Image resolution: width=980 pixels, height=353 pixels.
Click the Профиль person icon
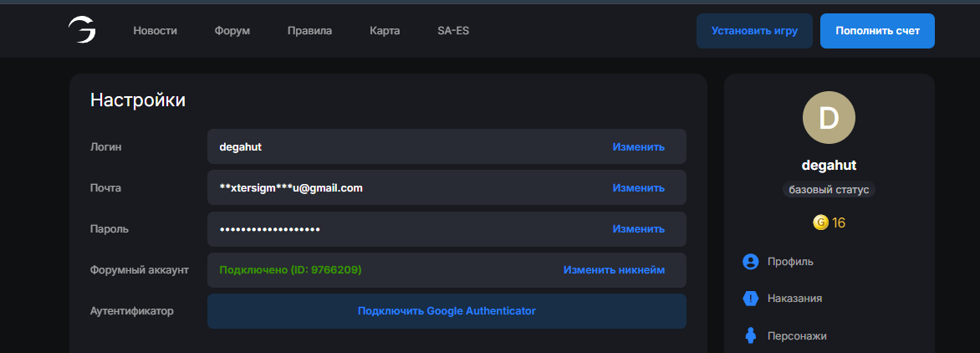[751, 262]
